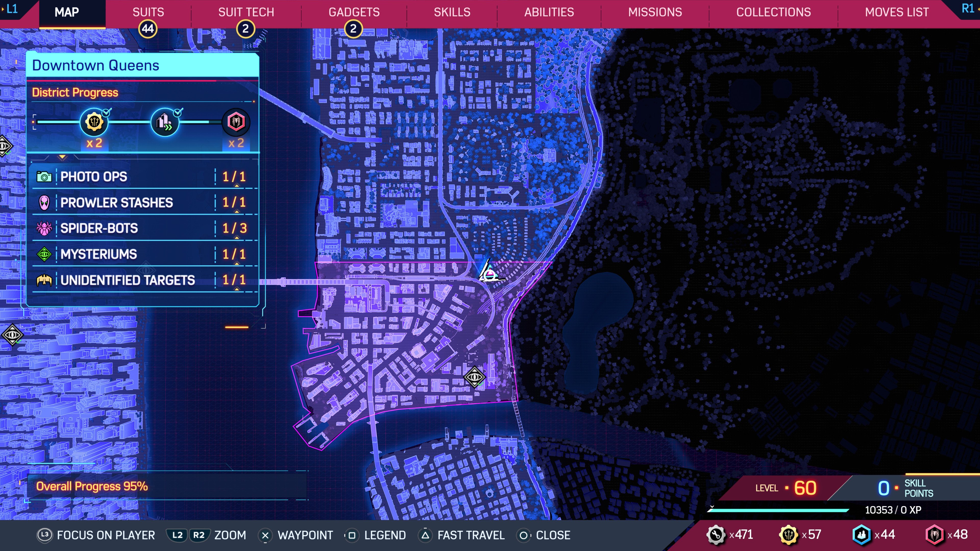Open the MOVES LIST tab
Image resolution: width=980 pixels, height=551 pixels.
point(897,12)
